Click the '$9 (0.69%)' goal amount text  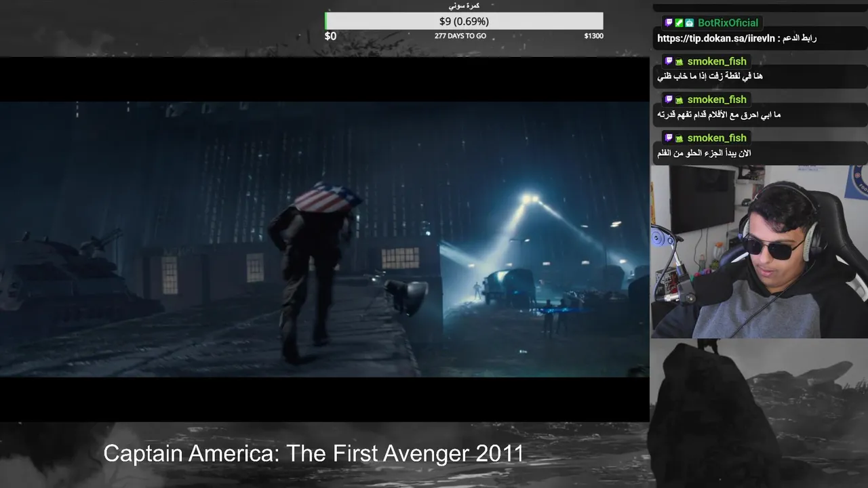(x=464, y=21)
